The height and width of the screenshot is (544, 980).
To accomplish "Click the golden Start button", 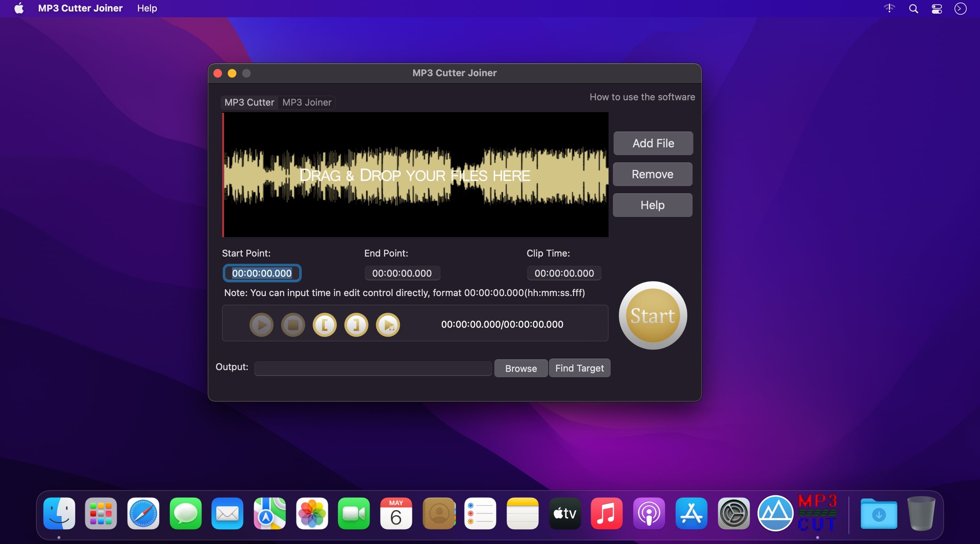I will coord(653,315).
